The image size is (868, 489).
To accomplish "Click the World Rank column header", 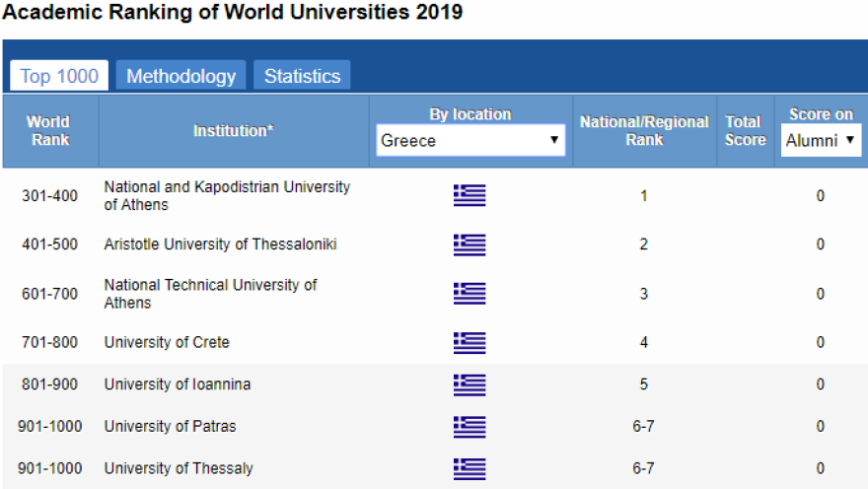I will point(49,131).
